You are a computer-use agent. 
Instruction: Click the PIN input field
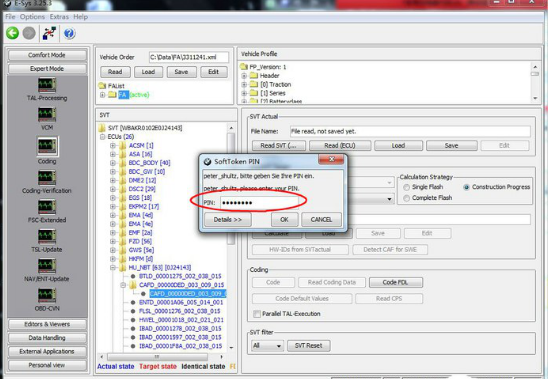[259, 203]
